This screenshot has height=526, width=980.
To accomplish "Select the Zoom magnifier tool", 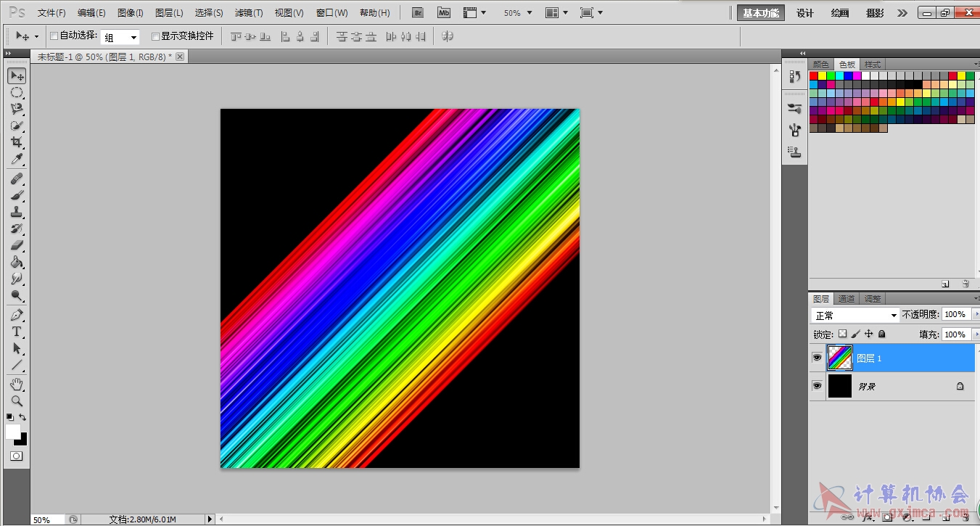I will 17,400.
